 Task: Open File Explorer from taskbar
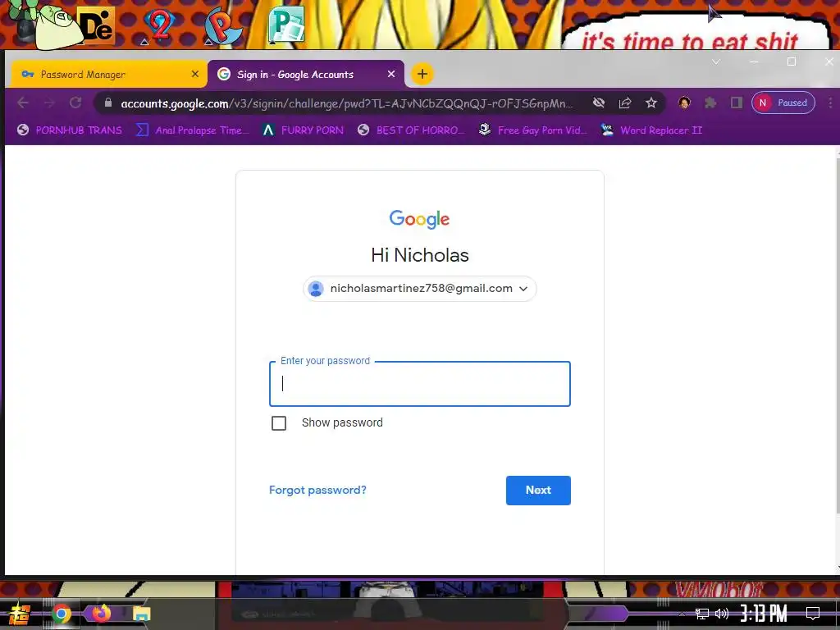[141, 614]
